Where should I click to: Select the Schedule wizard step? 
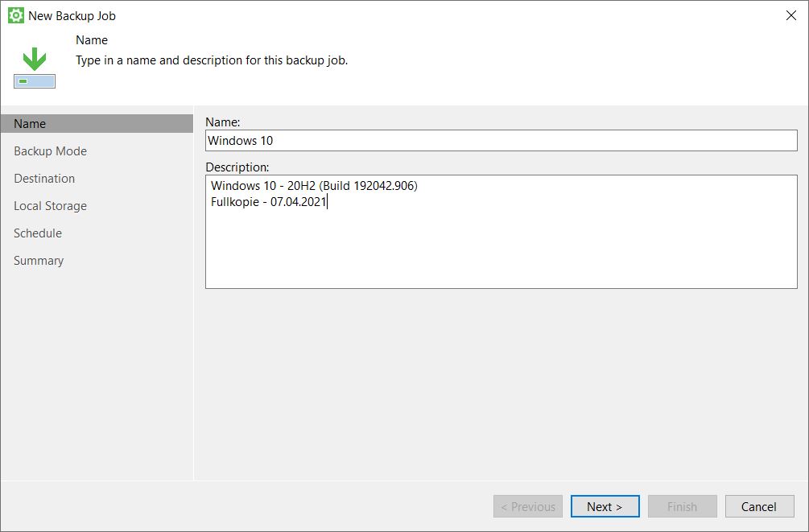[x=37, y=233]
